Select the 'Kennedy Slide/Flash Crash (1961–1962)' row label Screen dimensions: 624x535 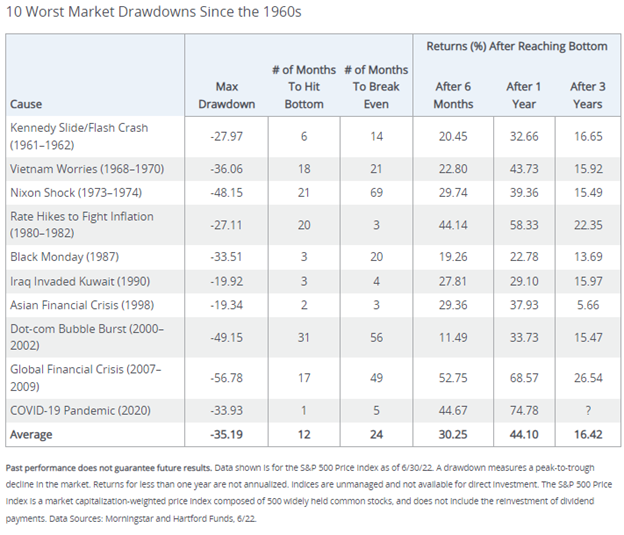79,137
